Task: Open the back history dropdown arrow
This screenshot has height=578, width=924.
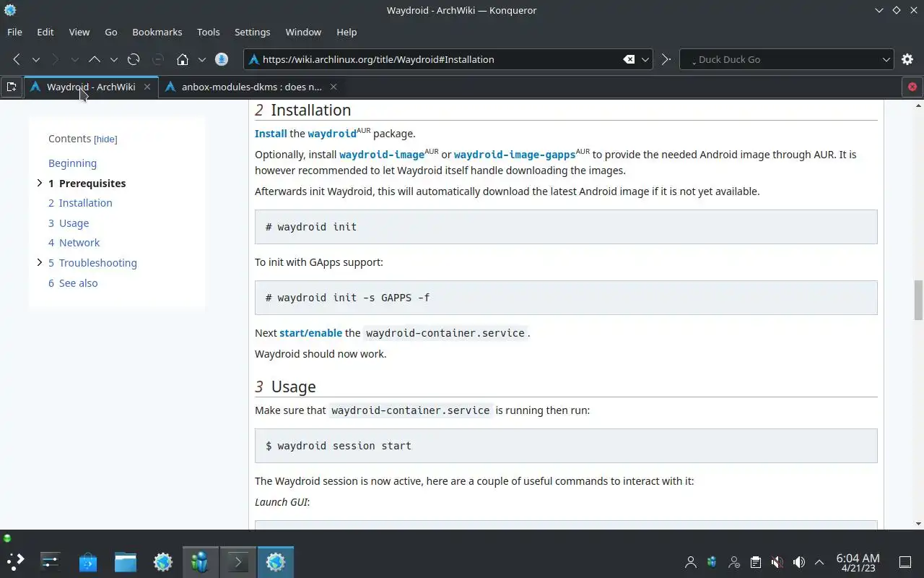Action: click(x=35, y=59)
